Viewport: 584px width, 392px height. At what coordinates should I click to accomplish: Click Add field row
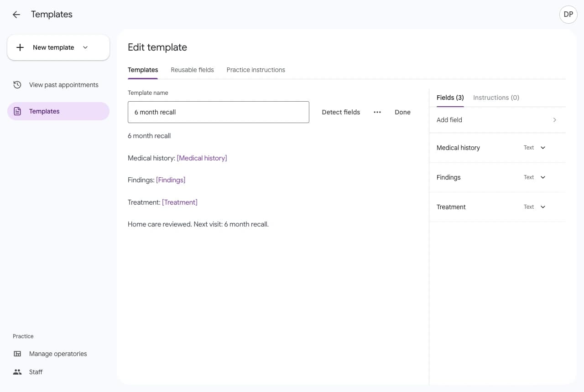coord(497,120)
